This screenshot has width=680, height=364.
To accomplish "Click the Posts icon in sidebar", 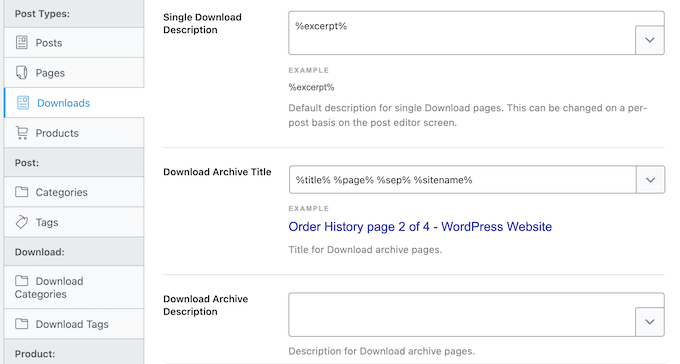I will tap(21, 43).
